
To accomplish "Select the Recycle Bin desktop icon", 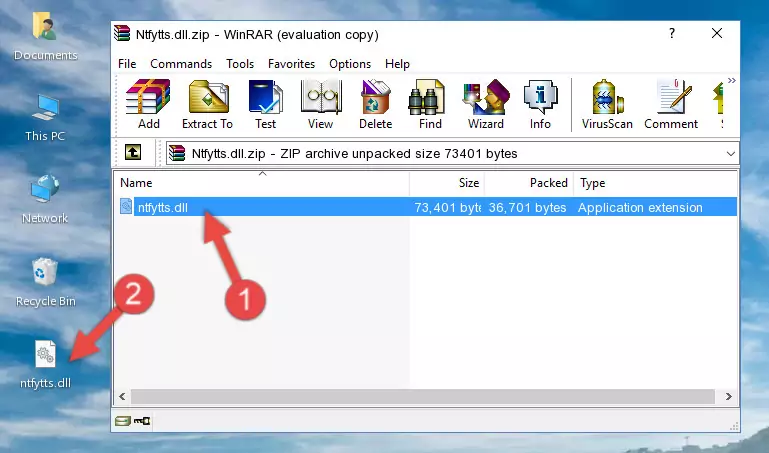I will 45,282.
